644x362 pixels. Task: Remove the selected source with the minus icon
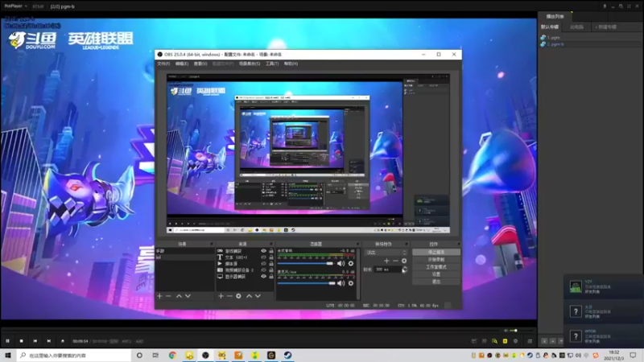[229, 296]
